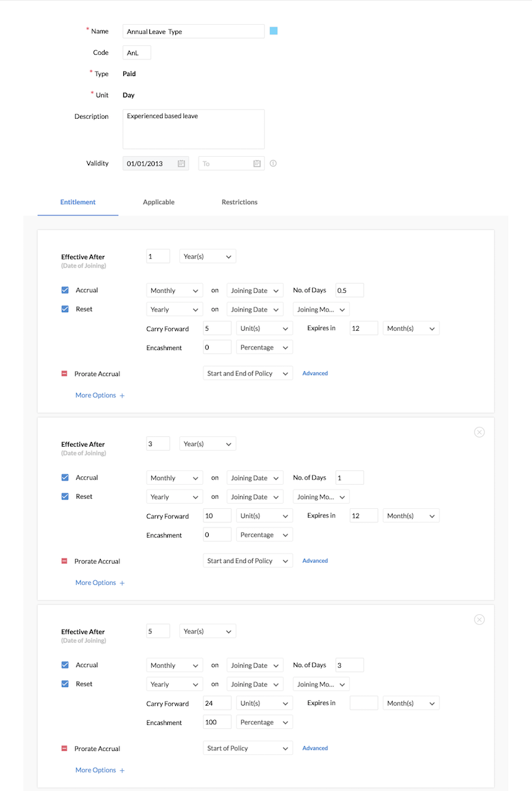532x791 pixels.
Task: Pick the blue color swatch next to Name
Action: click(274, 31)
